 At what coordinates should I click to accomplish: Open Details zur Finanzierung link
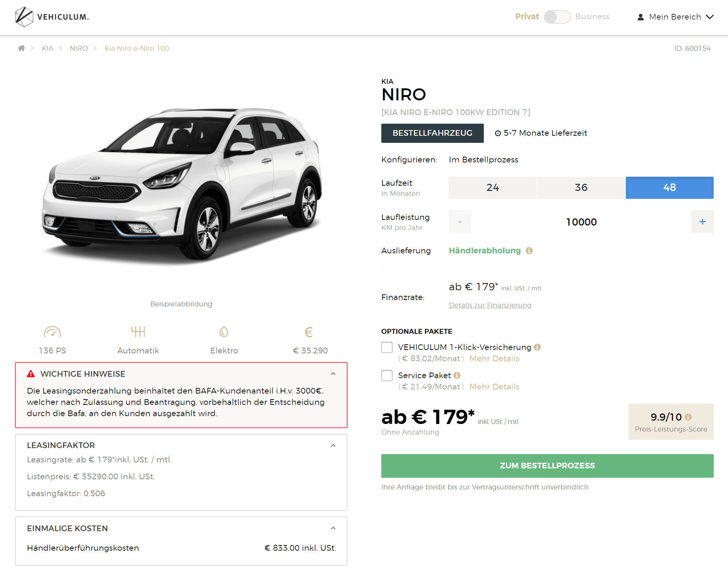tap(490, 305)
